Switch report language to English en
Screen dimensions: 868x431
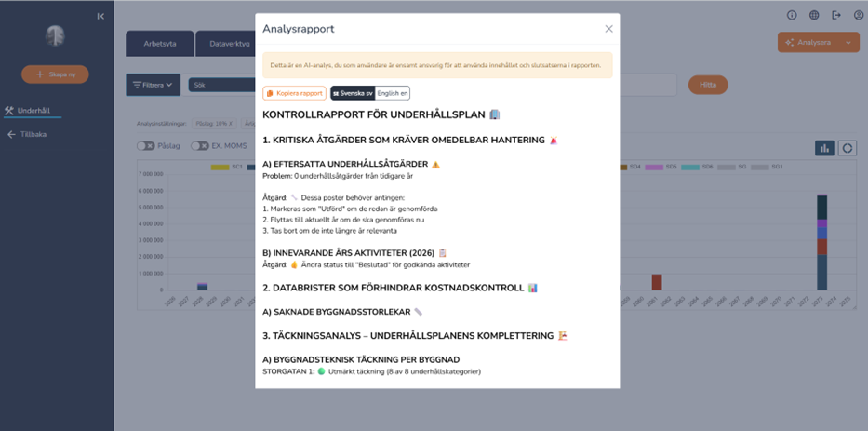point(393,93)
